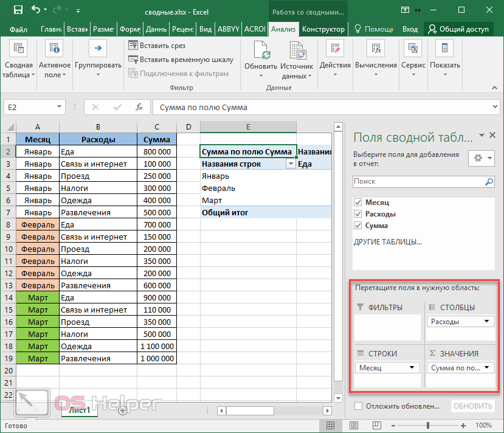The width and height of the screenshot is (504, 433).
Task: Click the Save icon in title bar
Action: coord(18,10)
